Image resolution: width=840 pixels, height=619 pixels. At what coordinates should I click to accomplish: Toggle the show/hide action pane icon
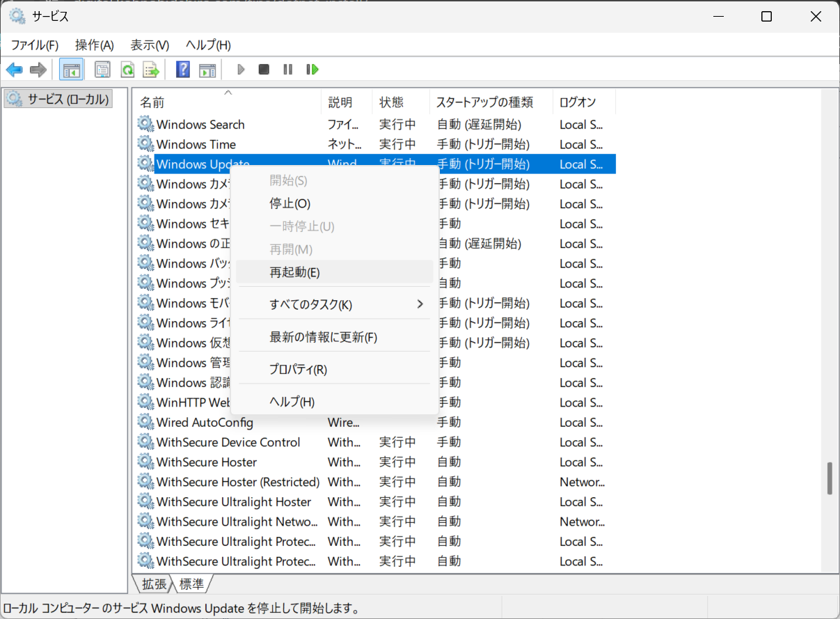(207, 70)
